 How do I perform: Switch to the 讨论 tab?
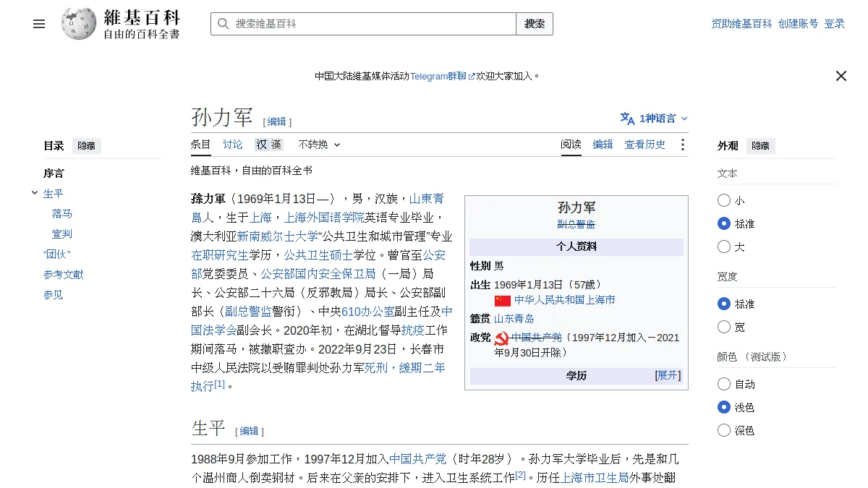tap(233, 145)
